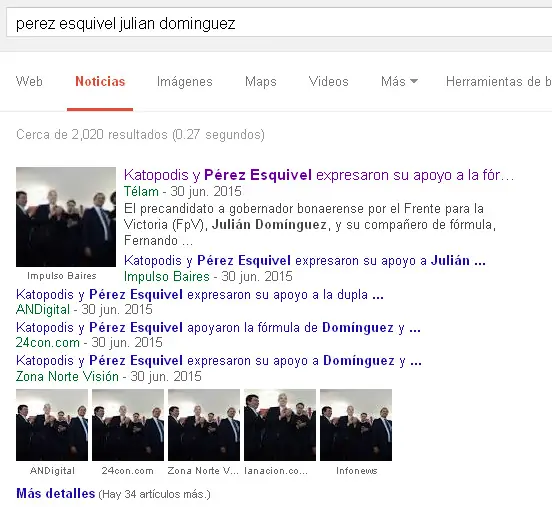Open the 24con.com image thumbnail
Viewport: 552px width, 507px height.
point(128,425)
